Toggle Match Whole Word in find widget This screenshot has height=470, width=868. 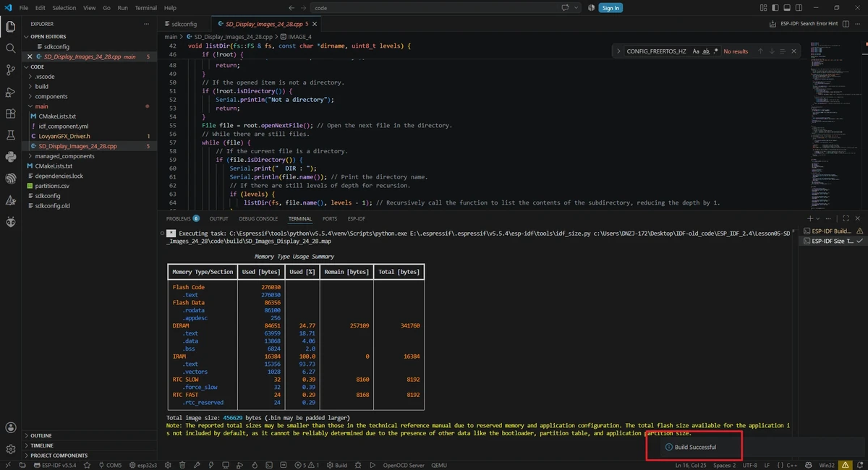(706, 51)
